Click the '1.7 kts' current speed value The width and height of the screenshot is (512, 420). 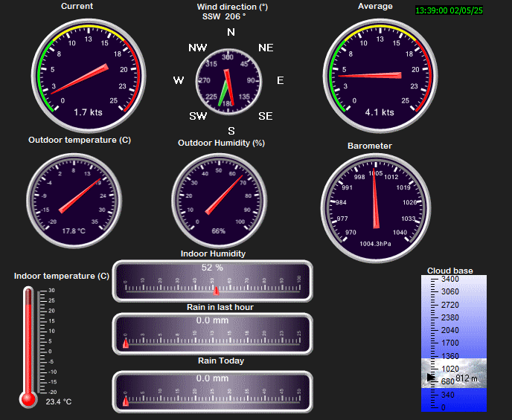click(88, 112)
